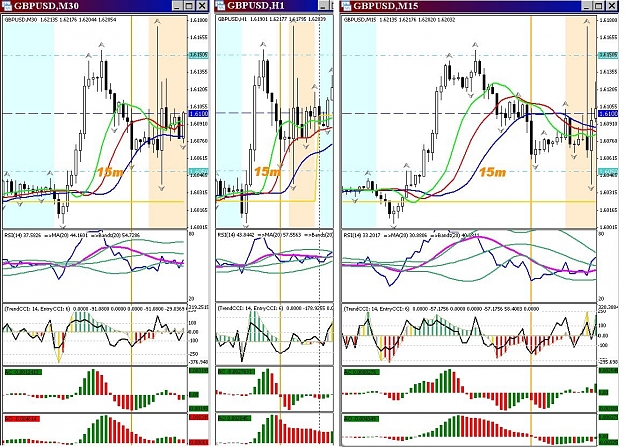This screenshot has height=448, width=625.
Task: Click the upper cyan level tag on M30 price scale
Action: [198, 55]
